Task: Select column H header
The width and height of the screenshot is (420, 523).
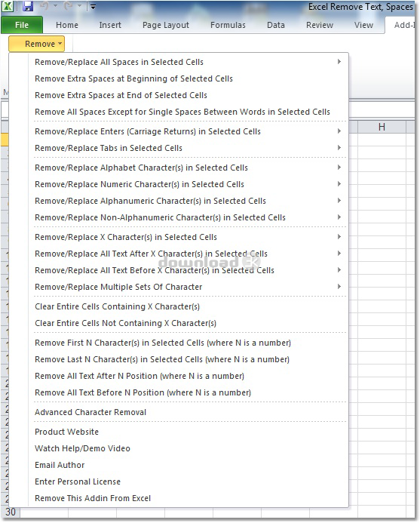Action: point(382,127)
